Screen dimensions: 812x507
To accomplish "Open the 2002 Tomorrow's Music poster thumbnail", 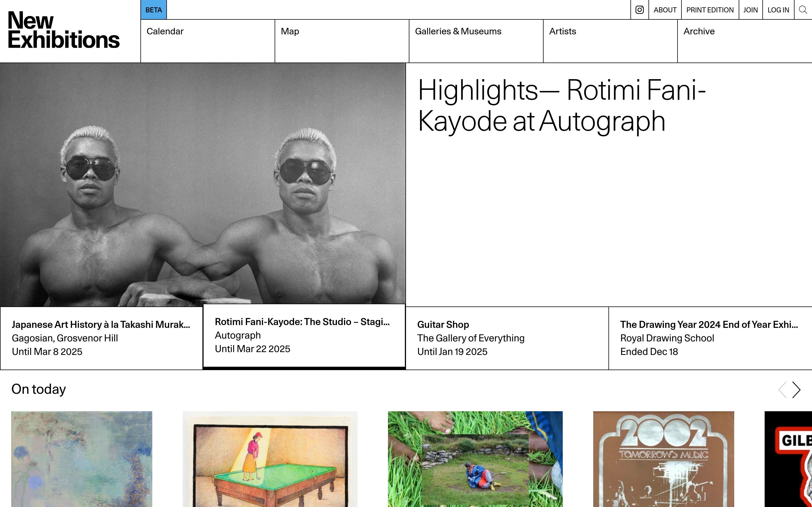I will [664, 459].
